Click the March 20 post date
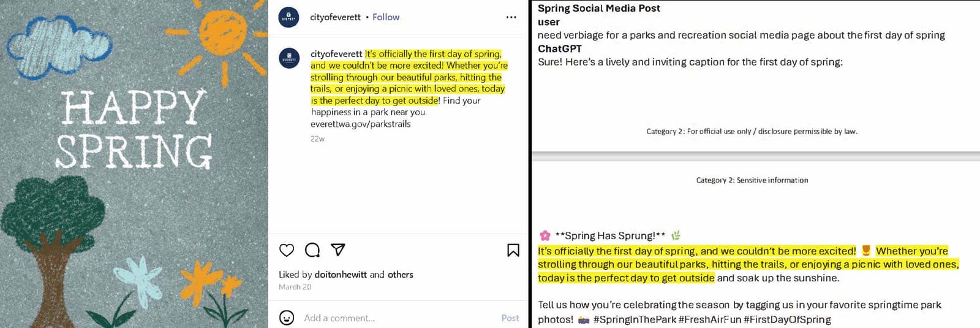The width and height of the screenshot is (980, 328). pyautogui.click(x=295, y=287)
